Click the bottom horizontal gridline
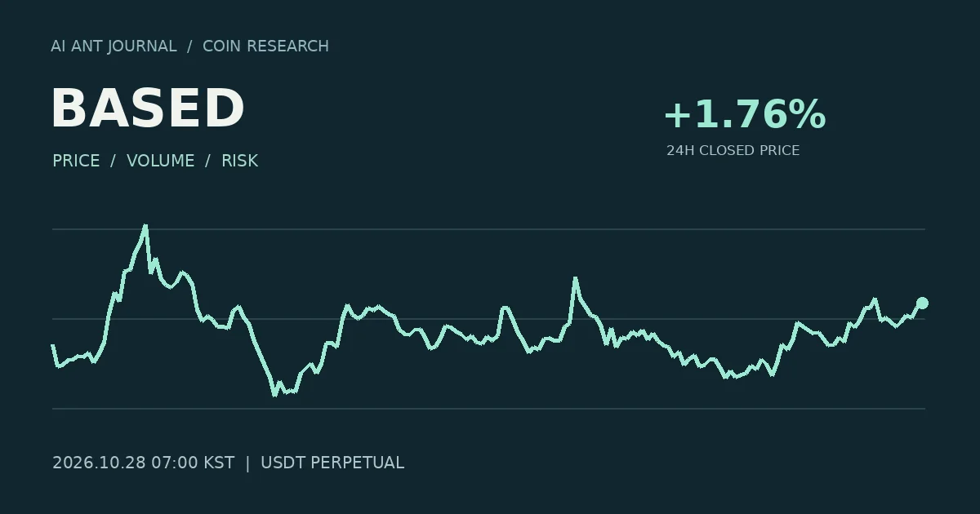Screen dimensions: 980x514 (x=488, y=409)
